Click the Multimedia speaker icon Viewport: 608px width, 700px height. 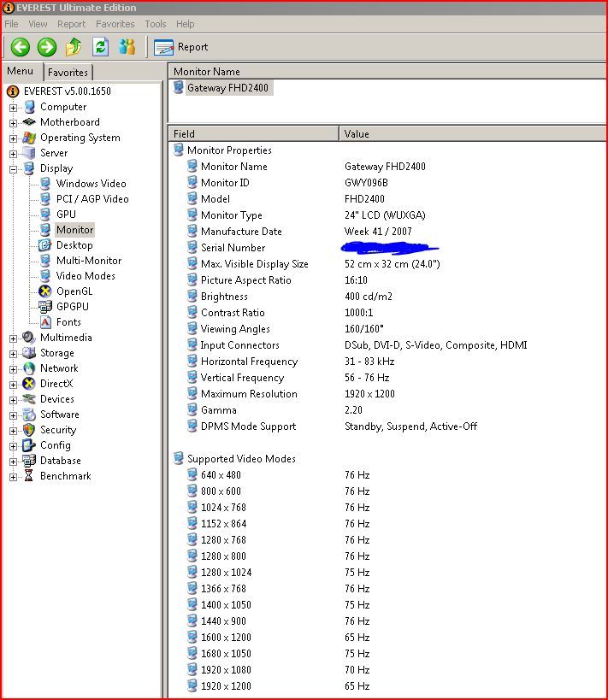click(x=29, y=338)
